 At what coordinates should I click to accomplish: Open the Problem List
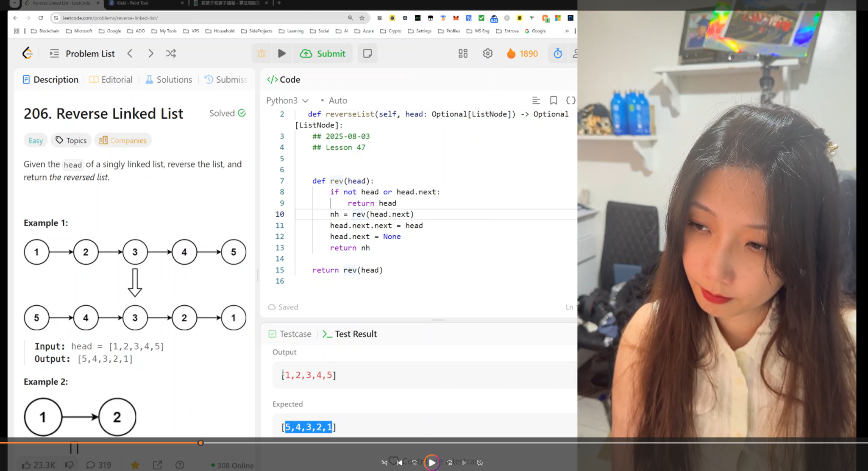(x=83, y=53)
